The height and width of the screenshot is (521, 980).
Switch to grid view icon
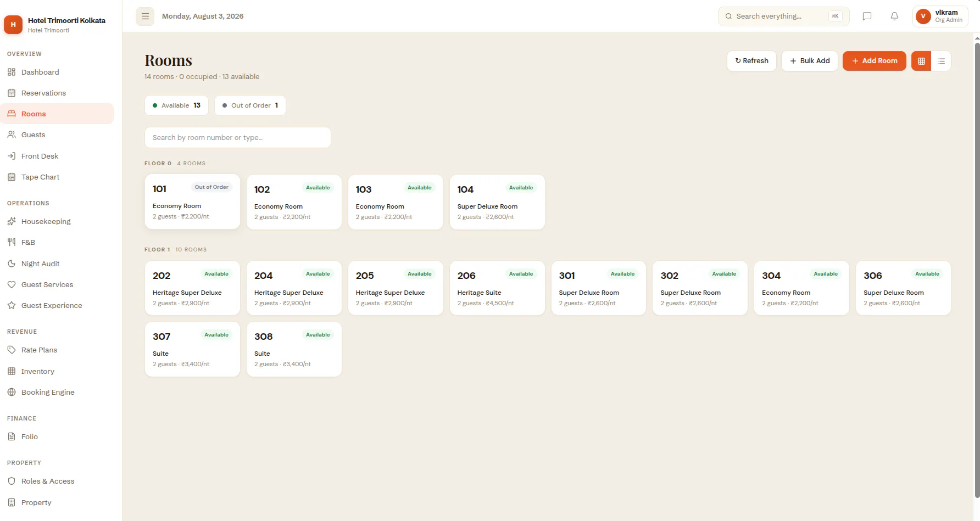click(x=921, y=61)
